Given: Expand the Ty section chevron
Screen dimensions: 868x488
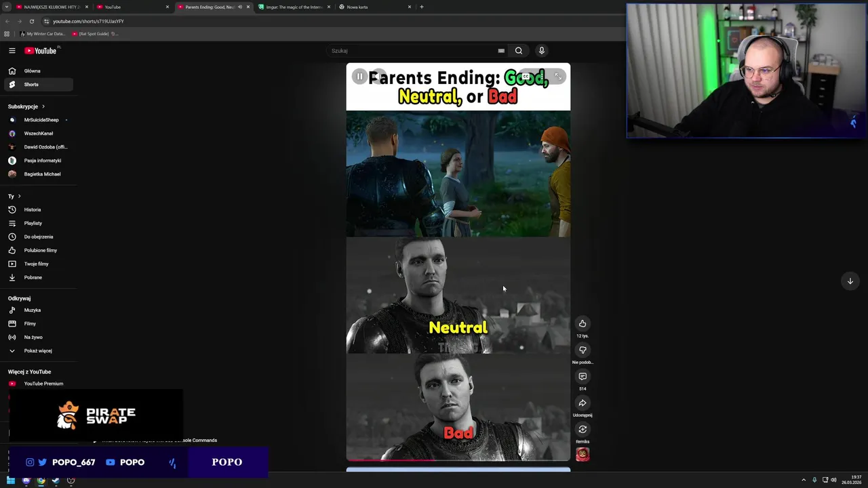Looking at the screenshot, I should coord(19,196).
